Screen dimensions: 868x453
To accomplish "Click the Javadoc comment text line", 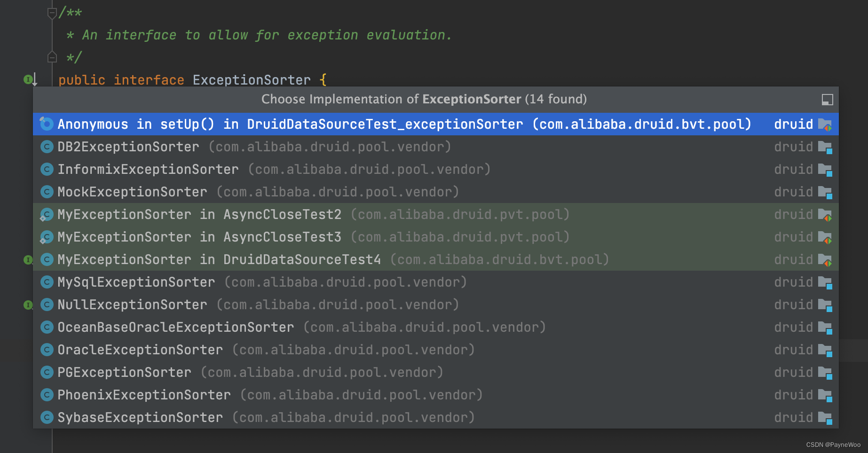I will pyautogui.click(x=259, y=35).
